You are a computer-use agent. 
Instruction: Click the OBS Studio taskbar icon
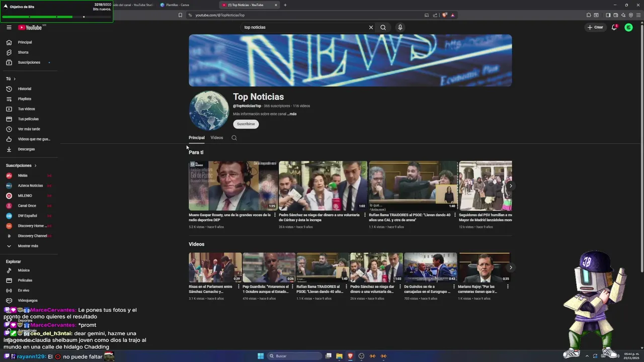(361, 356)
